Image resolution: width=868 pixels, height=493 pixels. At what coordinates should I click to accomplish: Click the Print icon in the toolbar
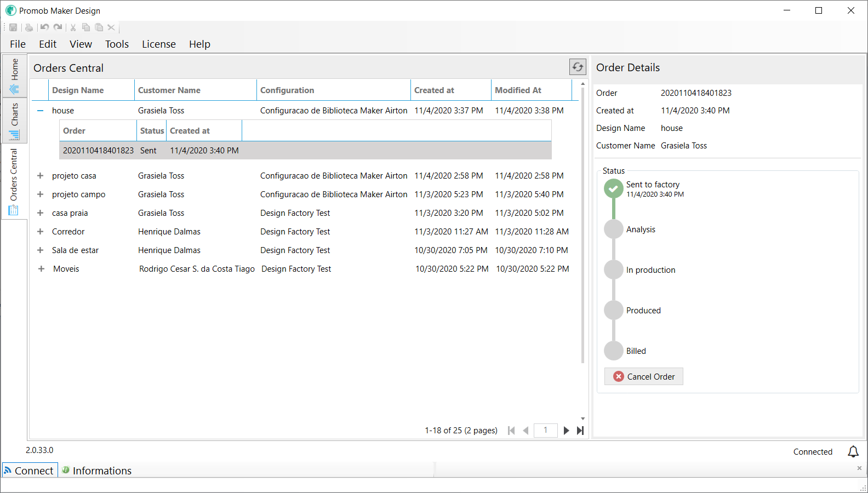coord(29,27)
